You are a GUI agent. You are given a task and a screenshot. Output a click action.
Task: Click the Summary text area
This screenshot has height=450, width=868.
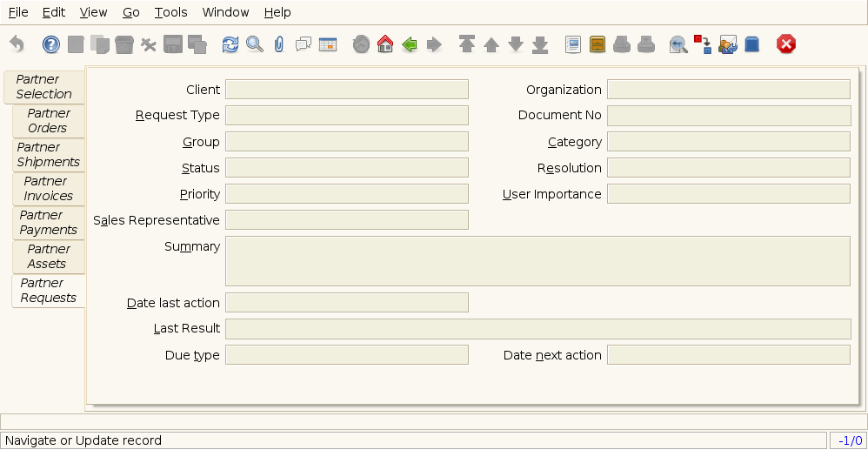point(537,260)
